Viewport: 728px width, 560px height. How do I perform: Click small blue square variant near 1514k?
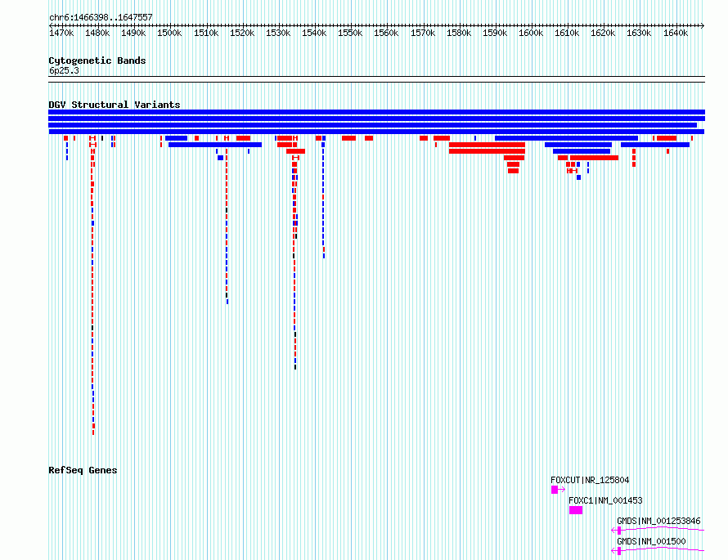tap(221, 158)
